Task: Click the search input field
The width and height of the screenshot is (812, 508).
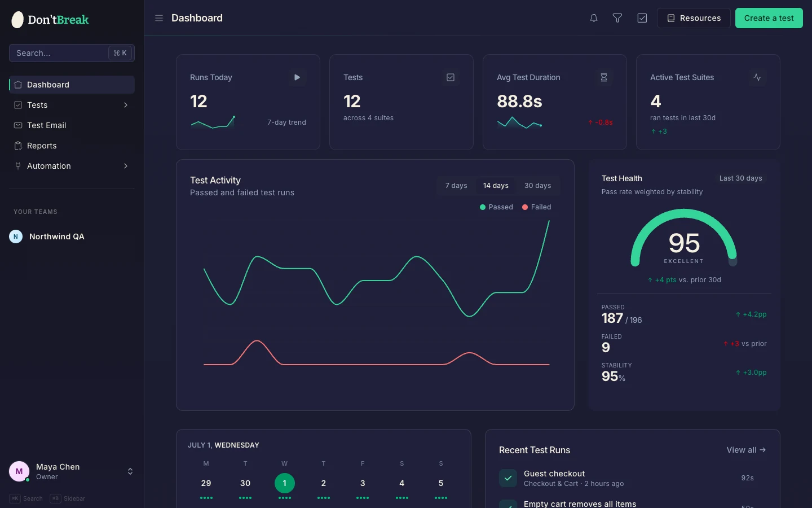Action: click(72, 53)
